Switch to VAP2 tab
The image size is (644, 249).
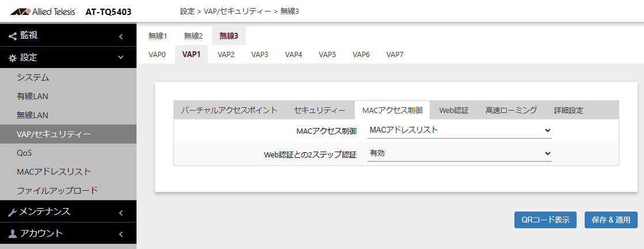226,54
